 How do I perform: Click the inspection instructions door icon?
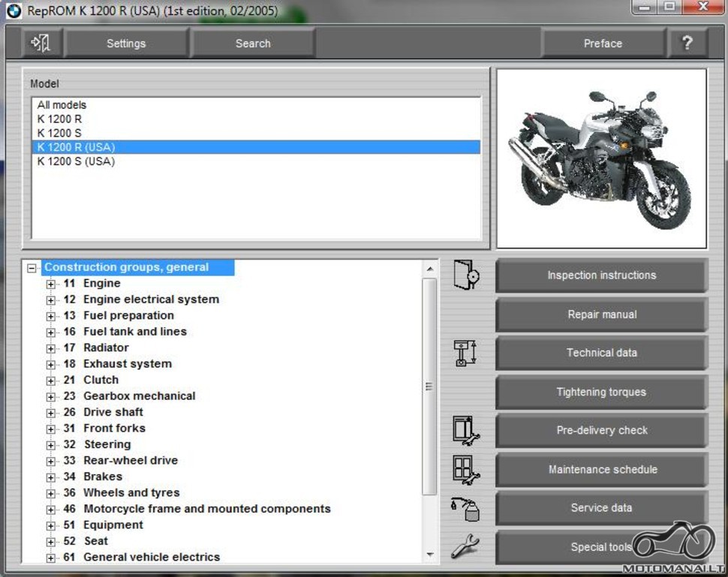(x=466, y=275)
